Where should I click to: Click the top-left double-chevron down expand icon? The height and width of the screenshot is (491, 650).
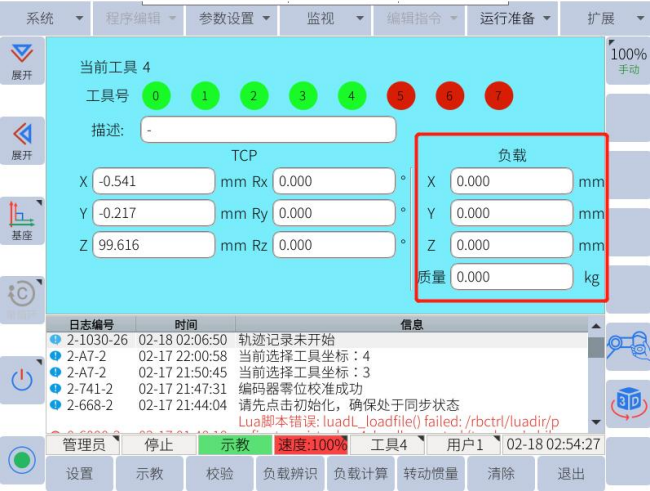(x=21, y=61)
